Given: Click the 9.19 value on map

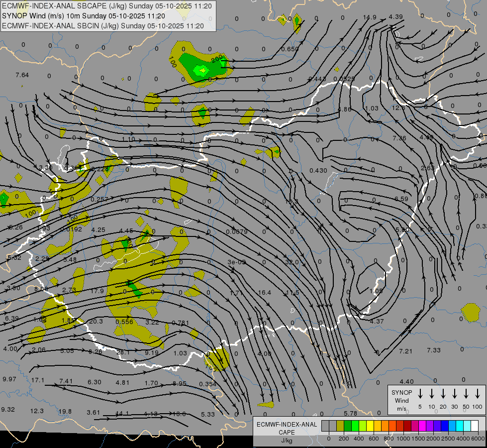Looking at the screenshot, I should [x=152, y=353].
